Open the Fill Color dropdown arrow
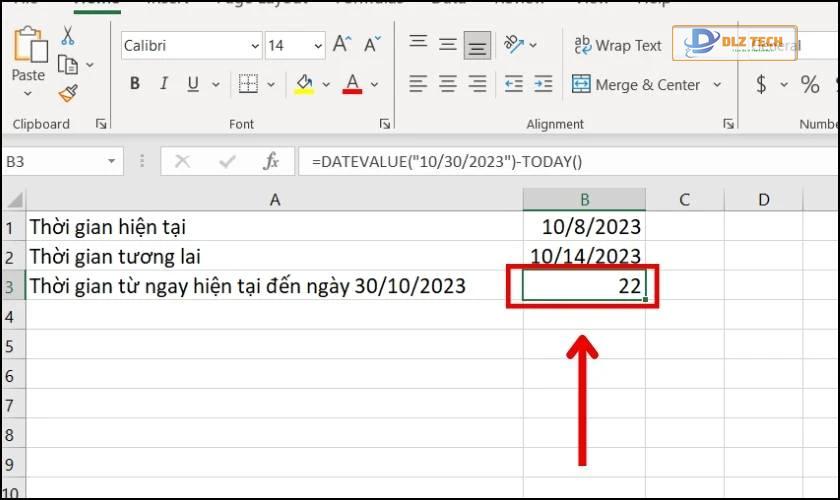The width and height of the screenshot is (840, 500). click(x=326, y=85)
